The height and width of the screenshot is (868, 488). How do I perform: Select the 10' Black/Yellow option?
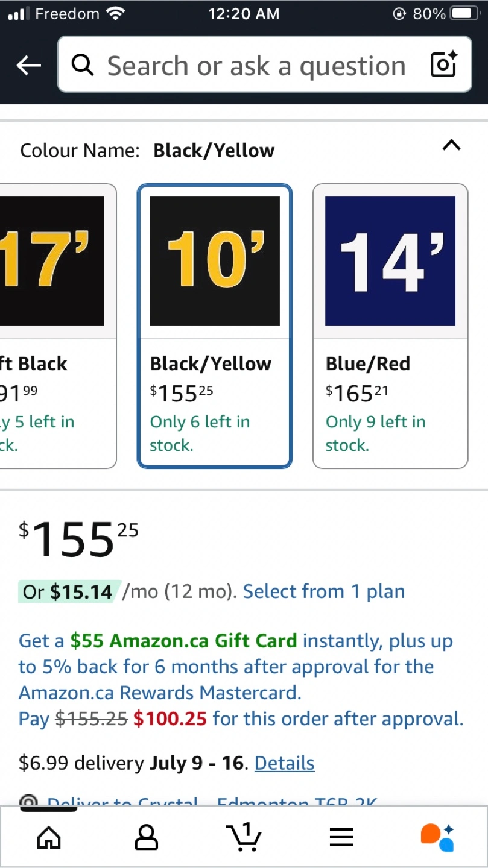[215, 325]
